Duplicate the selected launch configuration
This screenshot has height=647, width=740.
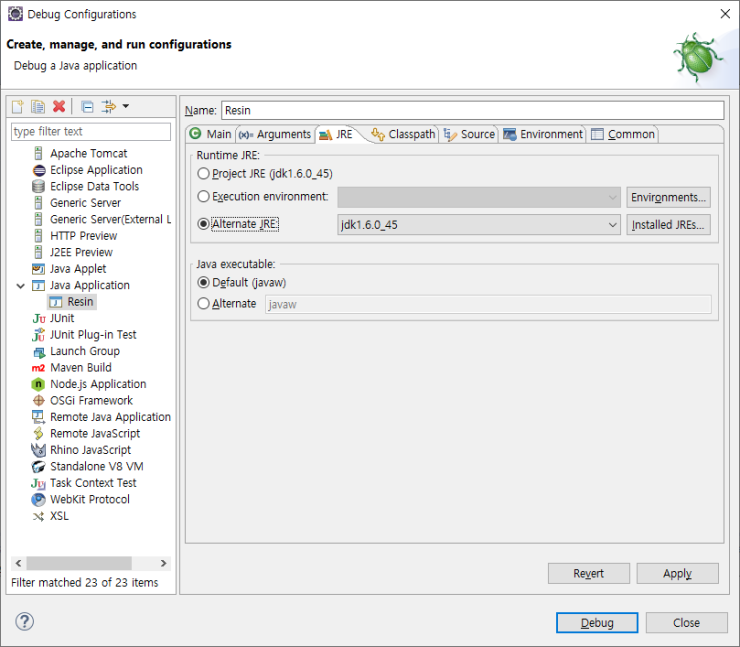tap(38, 107)
